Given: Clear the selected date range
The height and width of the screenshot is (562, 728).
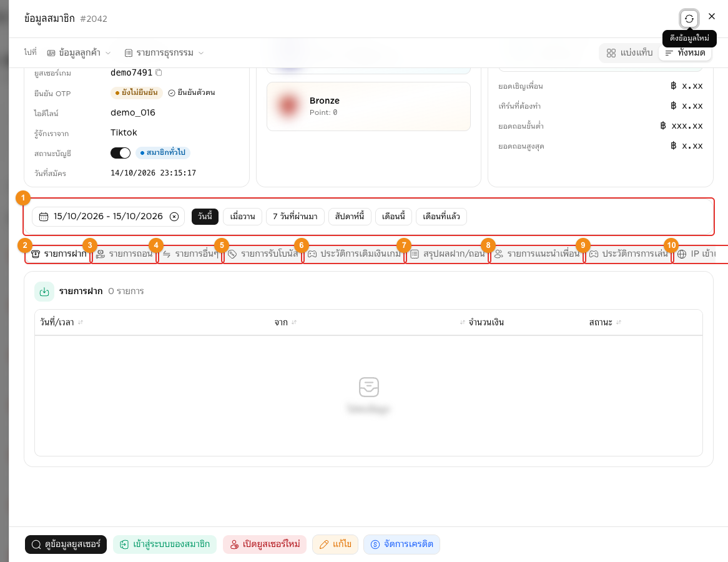Looking at the screenshot, I should 174,217.
